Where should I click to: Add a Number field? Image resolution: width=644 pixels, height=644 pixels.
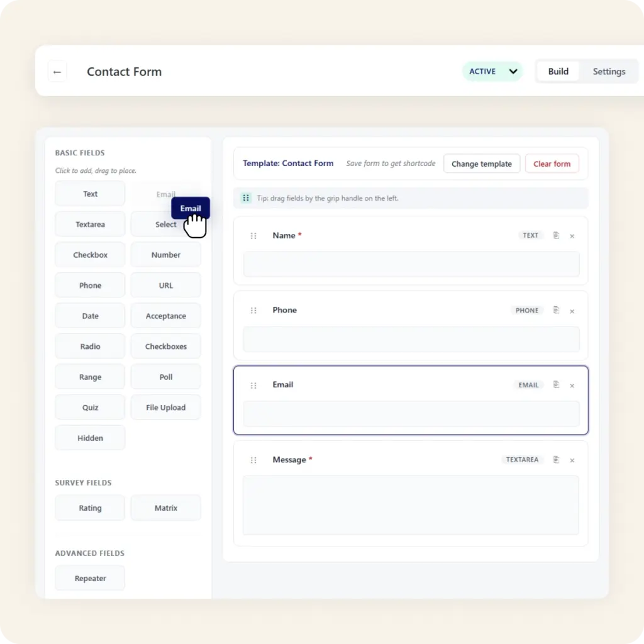point(165,255)
